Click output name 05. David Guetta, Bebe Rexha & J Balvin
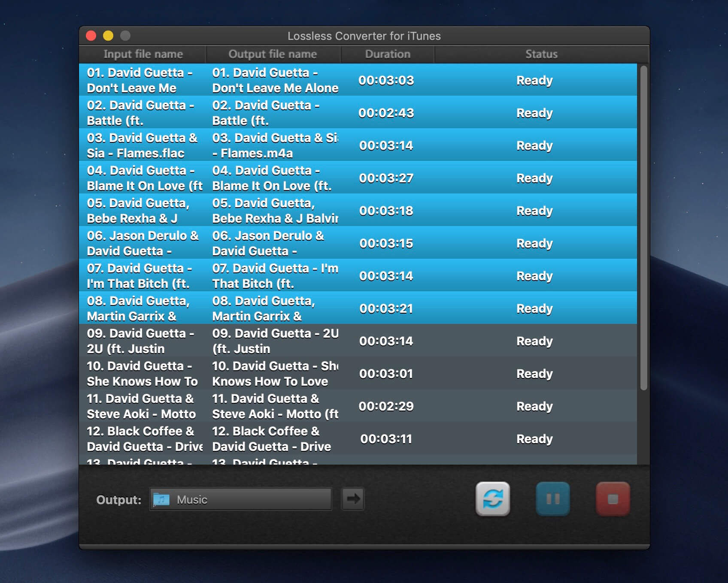Screen dimensions: 728x583 coord(275,211)
